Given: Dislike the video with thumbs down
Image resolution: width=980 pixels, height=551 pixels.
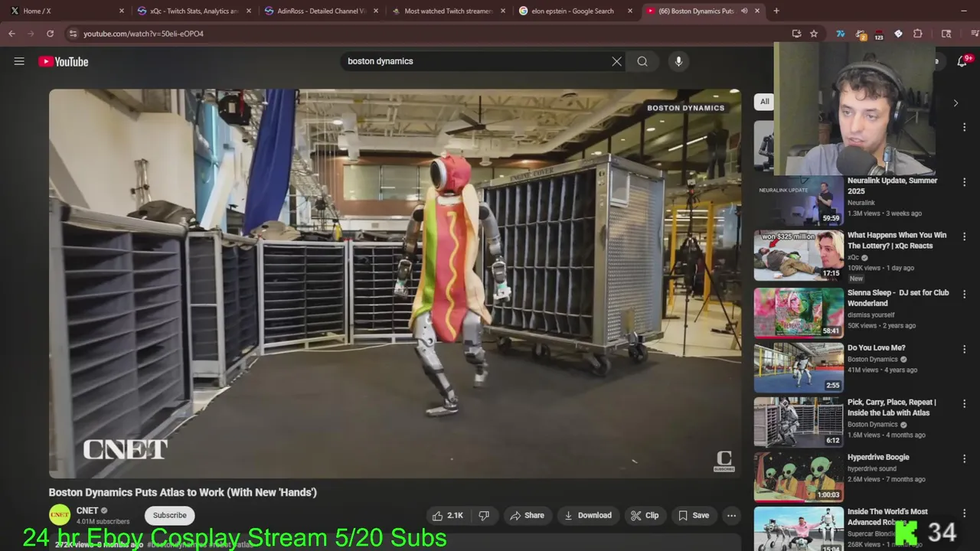Looking at the screenshot, I should point(484,516).
